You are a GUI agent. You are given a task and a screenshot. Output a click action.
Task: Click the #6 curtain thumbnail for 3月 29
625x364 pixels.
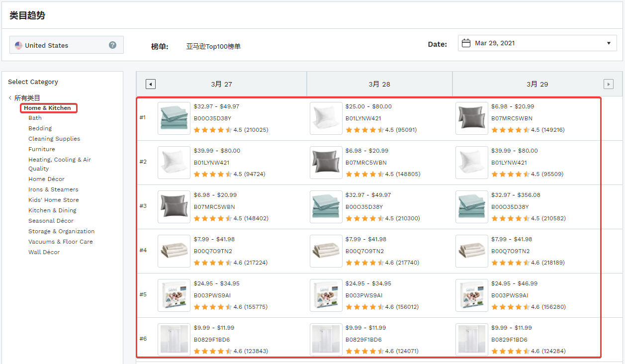[x=472, y=340]
